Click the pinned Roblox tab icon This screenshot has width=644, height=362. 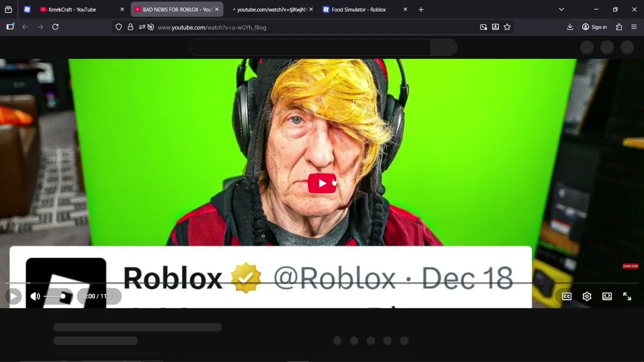[x=27, y=10]
